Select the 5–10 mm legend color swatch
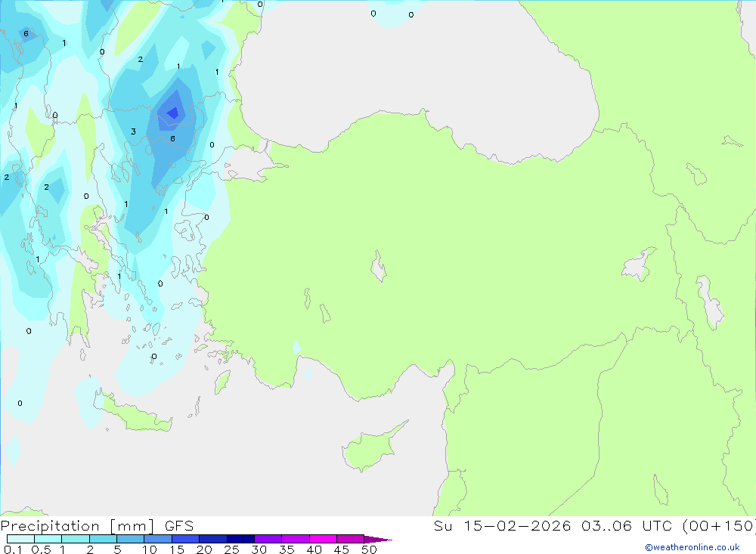Image resolution: width=756 pixels, height=554 pixels. (x=130, y=539)
